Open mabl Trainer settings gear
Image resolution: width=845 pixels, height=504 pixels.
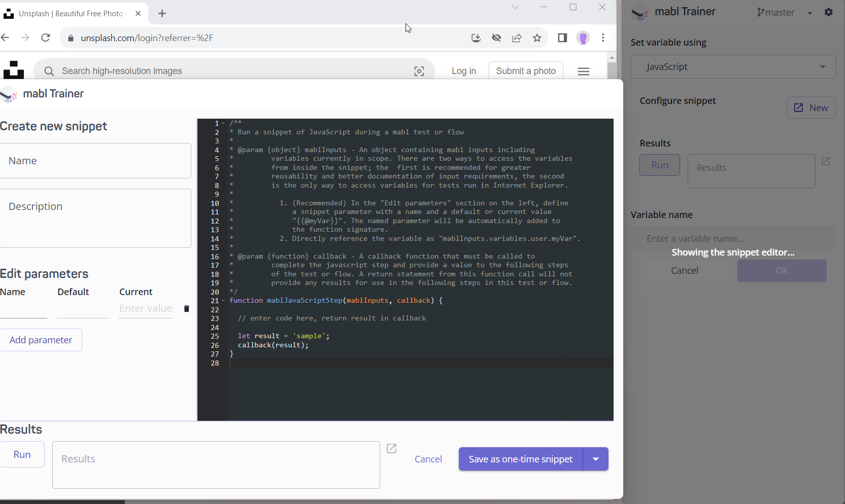tap(829, 12)
